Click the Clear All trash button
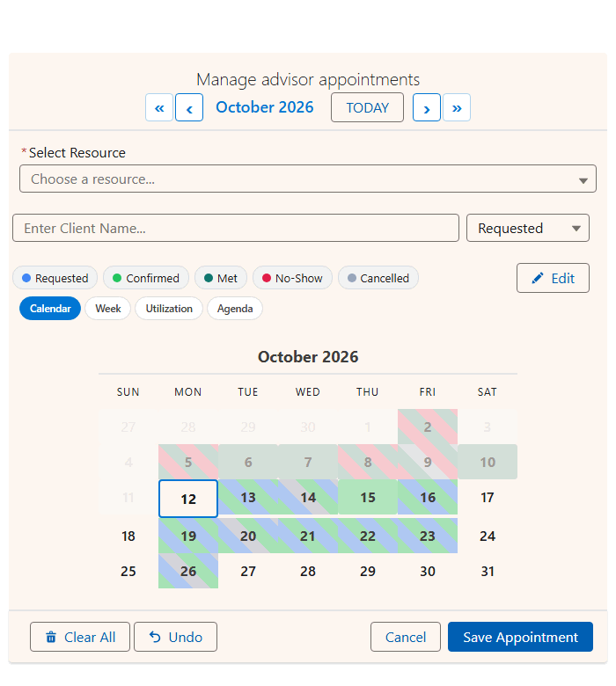Image resolution: width=616 pixels, height=686 pixels. (80, 637)
